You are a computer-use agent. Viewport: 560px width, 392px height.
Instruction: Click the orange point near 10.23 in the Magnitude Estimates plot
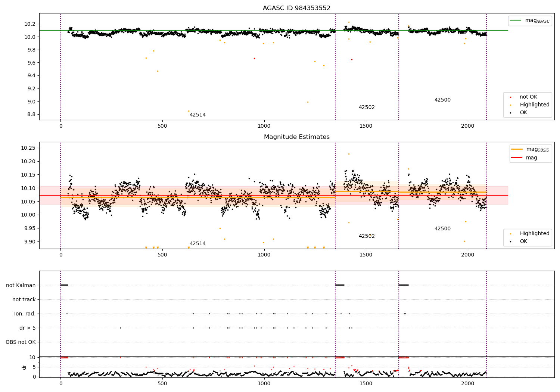point(349,154)
